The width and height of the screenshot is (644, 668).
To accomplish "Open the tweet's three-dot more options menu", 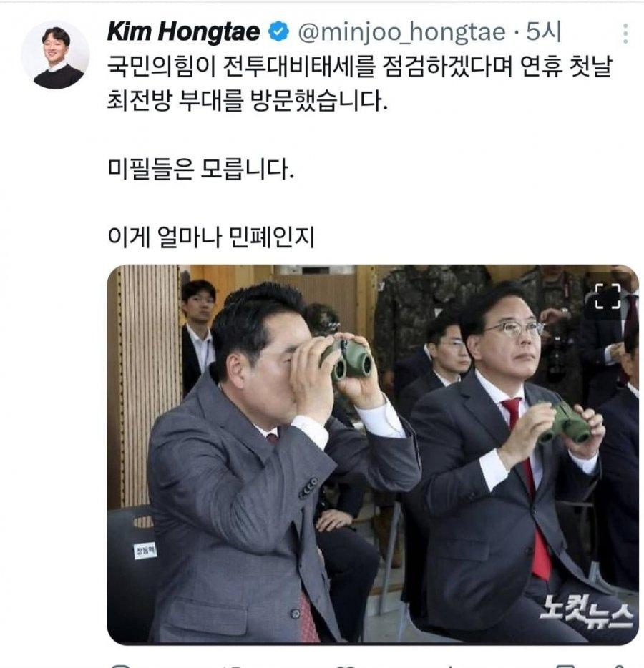I will tap(625, 33).
